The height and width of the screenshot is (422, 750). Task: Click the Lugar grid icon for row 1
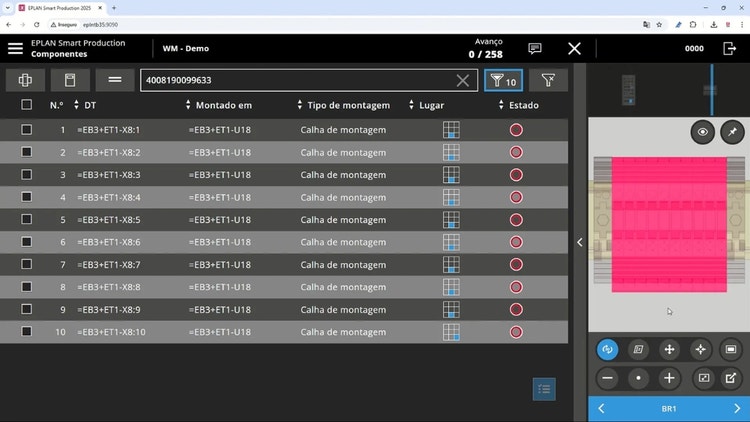(451, 130)
